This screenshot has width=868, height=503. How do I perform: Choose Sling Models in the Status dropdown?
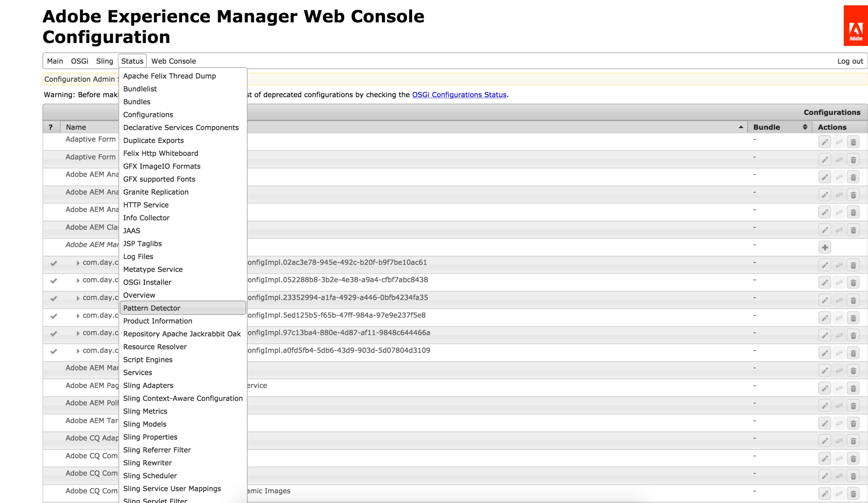145,424
